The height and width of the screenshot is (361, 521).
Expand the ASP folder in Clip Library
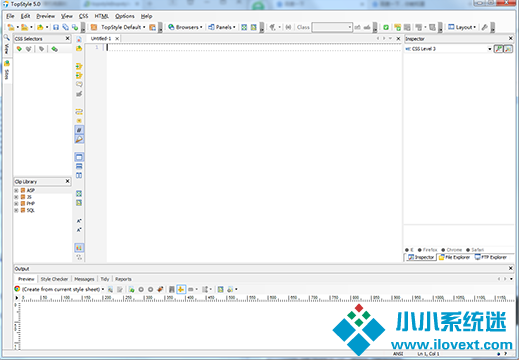[x=16, y=190]
